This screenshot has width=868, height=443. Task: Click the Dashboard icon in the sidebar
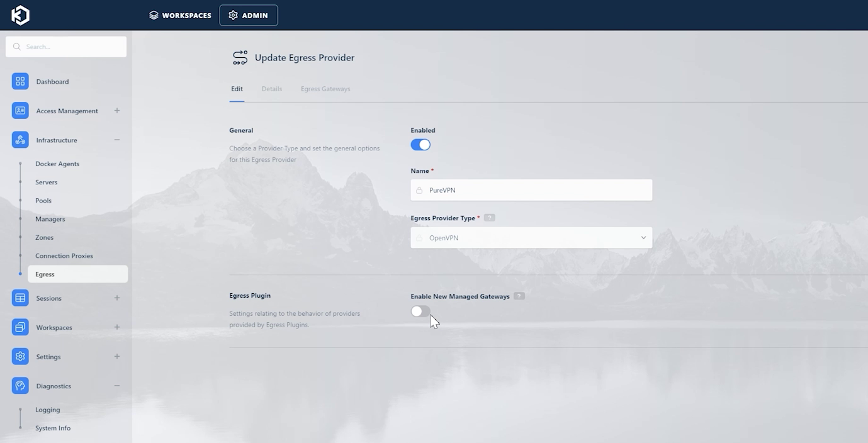click(x=20, y=81)
